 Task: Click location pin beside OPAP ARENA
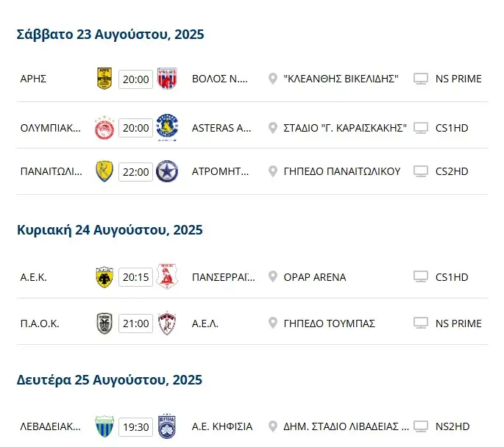click(x=273, y=277)
